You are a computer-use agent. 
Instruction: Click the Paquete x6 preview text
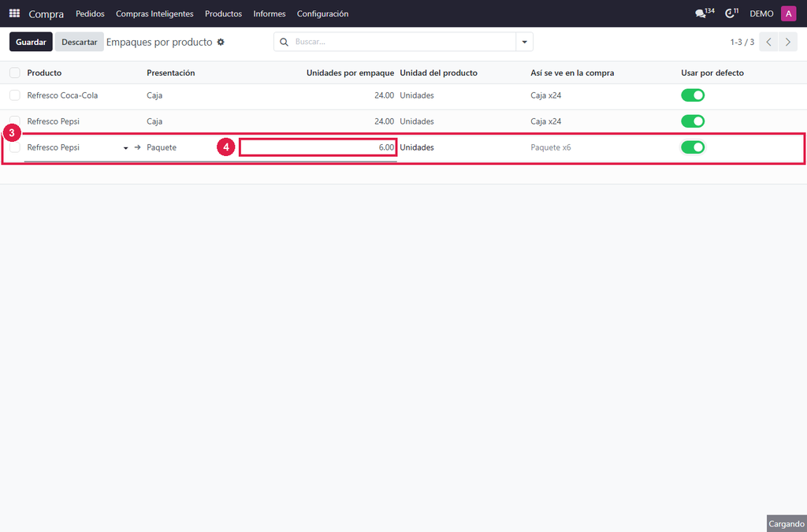(551, 147)
